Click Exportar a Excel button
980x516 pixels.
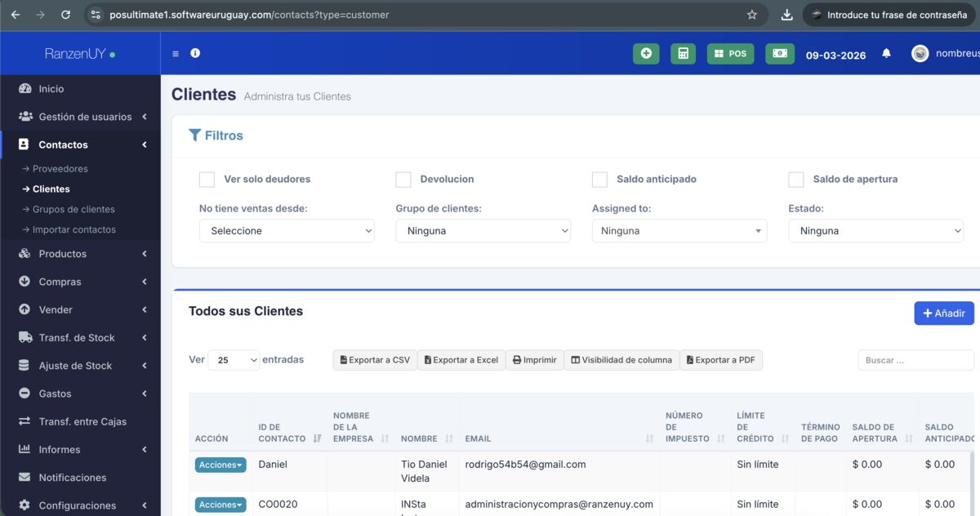(461, 360)
